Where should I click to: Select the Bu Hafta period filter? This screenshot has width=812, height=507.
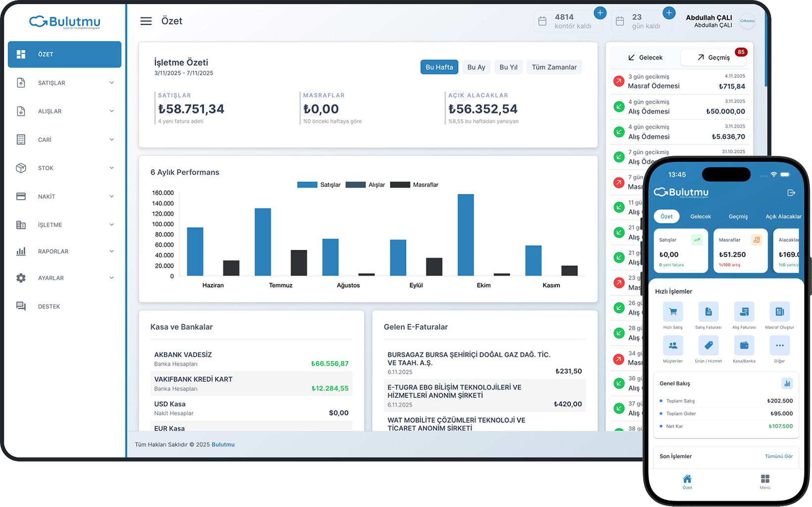439,67
